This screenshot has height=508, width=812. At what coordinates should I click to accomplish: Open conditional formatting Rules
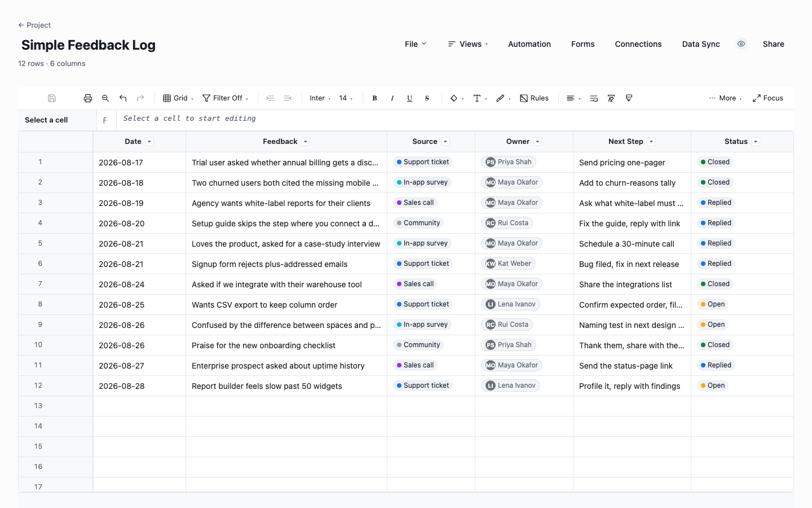click(x=534, y=98)
